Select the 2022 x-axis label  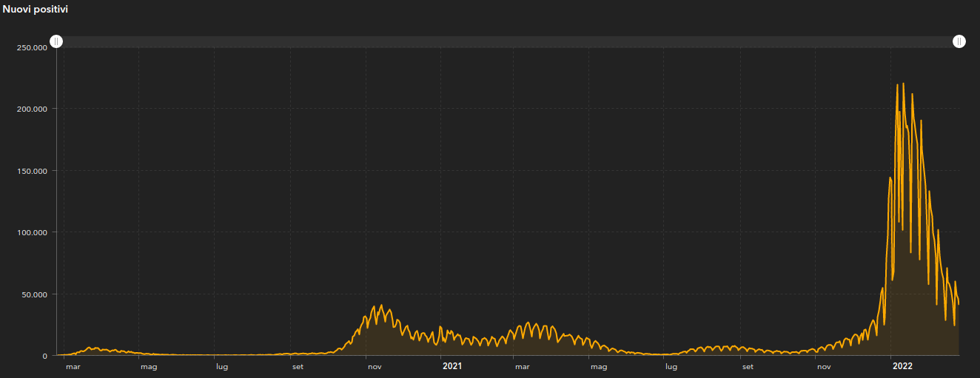tap(902, 366)
